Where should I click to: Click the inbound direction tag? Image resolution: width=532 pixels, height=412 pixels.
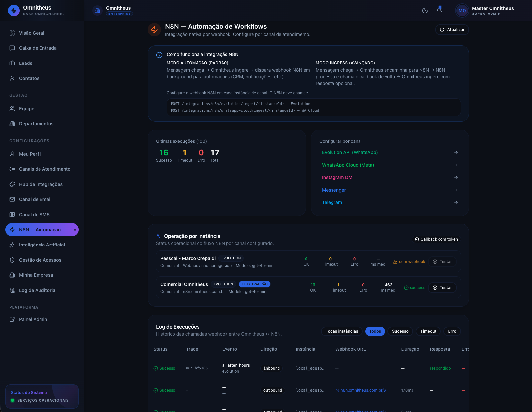point(272,368)
